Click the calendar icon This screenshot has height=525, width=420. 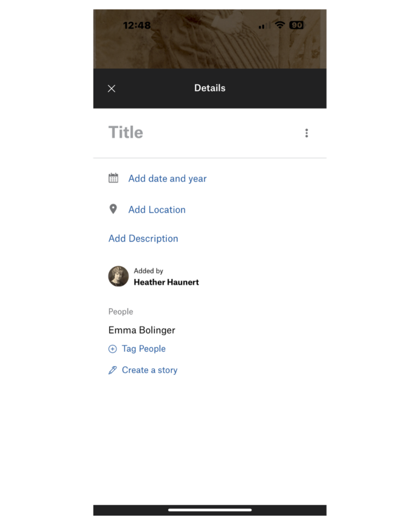pos(113,178)
